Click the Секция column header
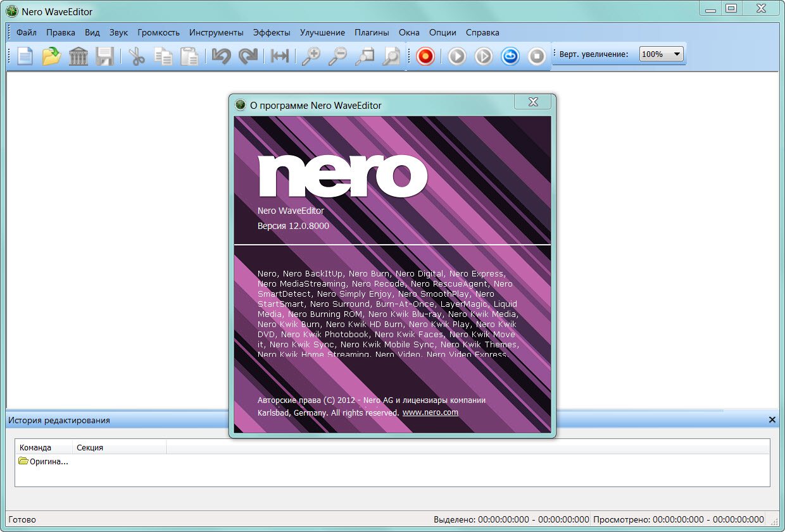The height and width of the screenshot is (532, 785). 120,447
